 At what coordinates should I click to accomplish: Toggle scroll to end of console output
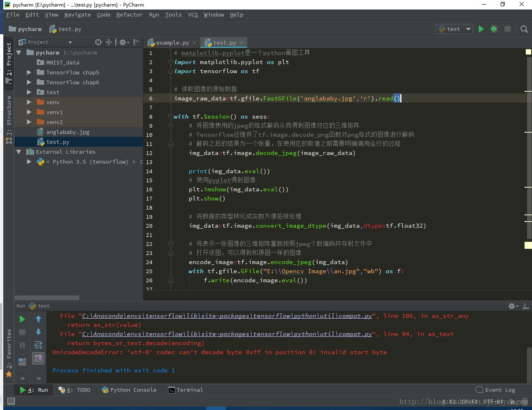click(x=38, y=358)
